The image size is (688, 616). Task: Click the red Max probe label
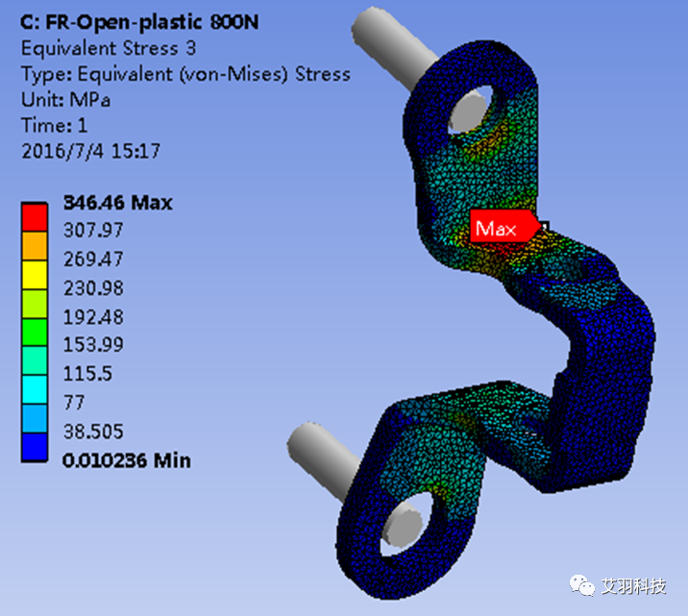(x=504, y=226)
